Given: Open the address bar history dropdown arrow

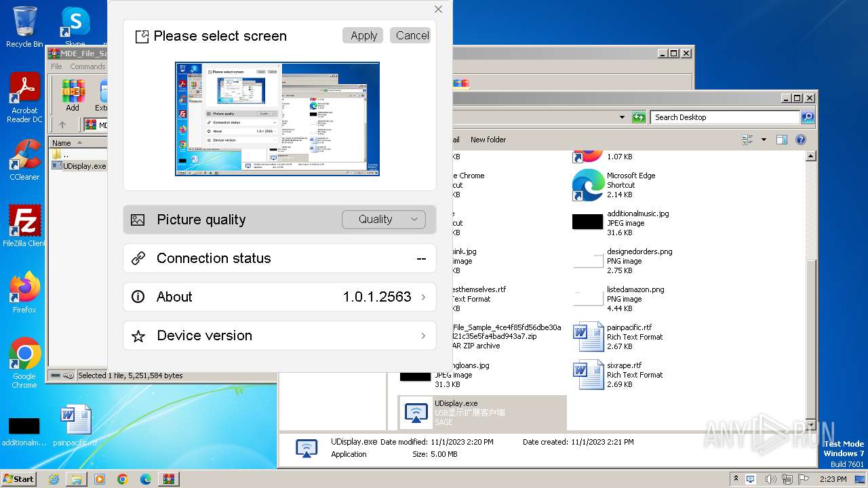Looking at the screenshot, I should pos(622,117).
